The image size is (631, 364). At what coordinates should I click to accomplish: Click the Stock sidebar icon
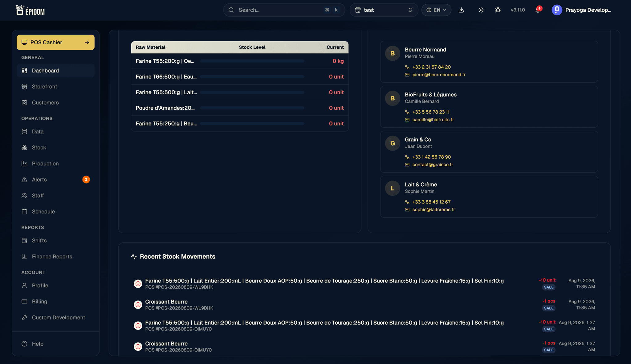(x=24, y=148)
